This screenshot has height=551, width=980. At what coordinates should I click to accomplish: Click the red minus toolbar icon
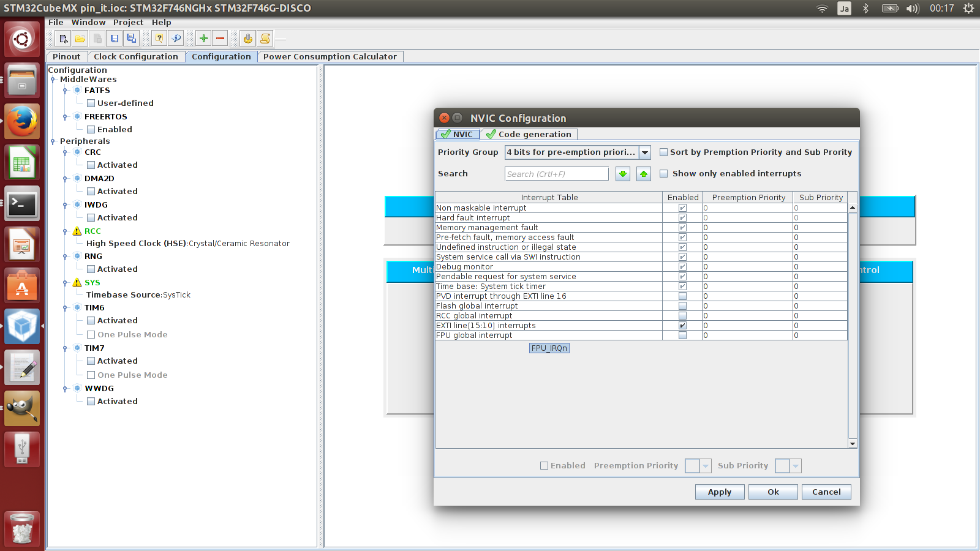pos(221,39)
